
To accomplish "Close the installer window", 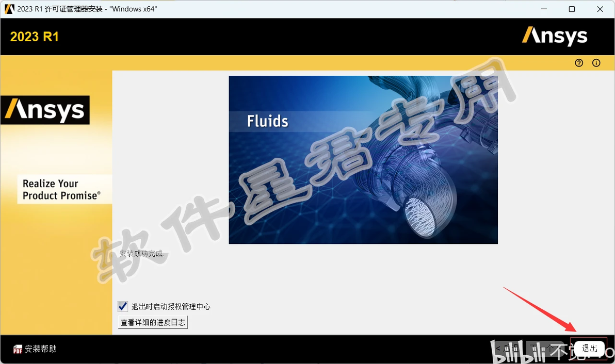I will (x=600, y=9).
